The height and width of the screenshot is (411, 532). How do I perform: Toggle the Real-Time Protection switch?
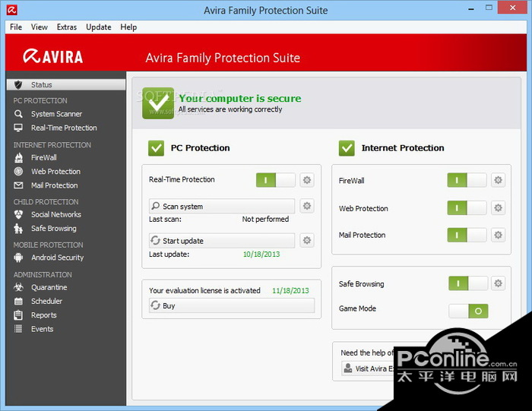click(275, 180)
